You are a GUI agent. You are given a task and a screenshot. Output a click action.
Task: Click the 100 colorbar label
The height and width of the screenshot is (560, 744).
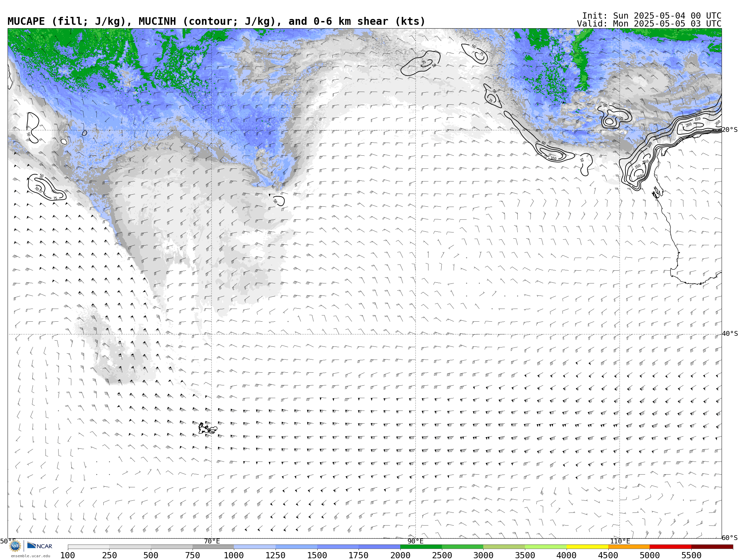68,556
